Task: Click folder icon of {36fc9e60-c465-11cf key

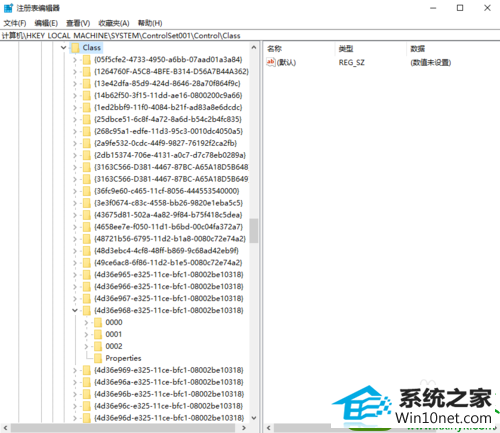Action: (x=87, y=191)
